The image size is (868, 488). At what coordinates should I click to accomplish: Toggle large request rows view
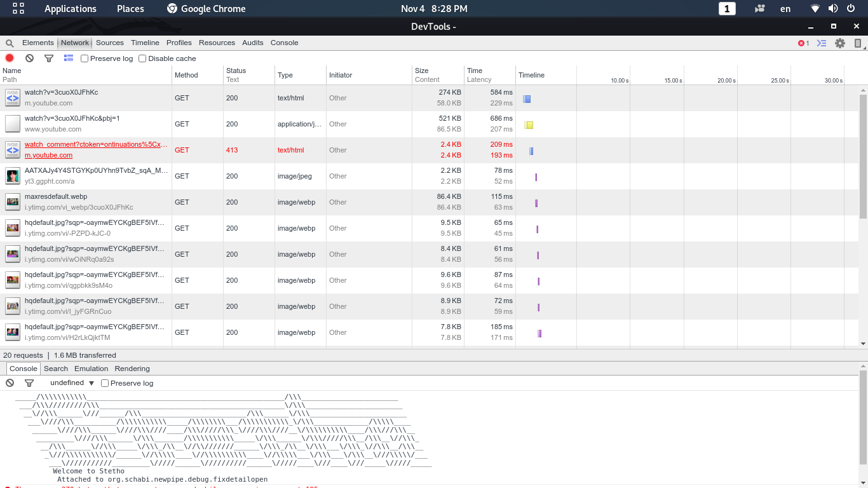coord(68,58)
